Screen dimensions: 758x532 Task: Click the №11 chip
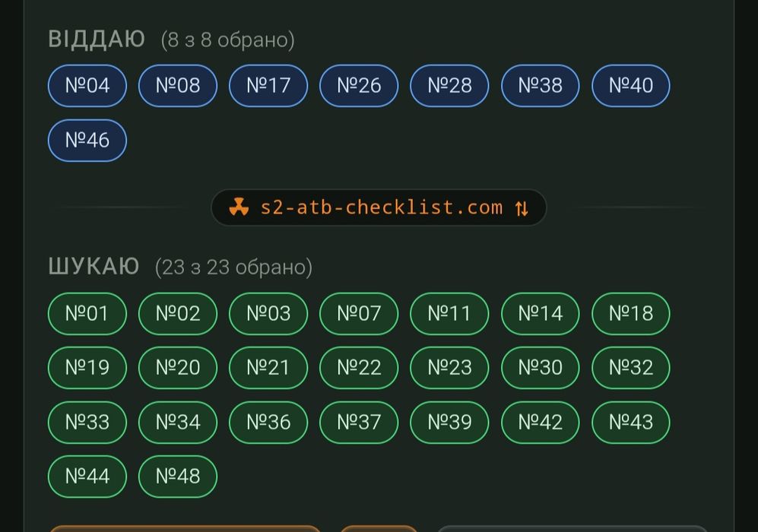pyautogui.click(x=449, y=314)
